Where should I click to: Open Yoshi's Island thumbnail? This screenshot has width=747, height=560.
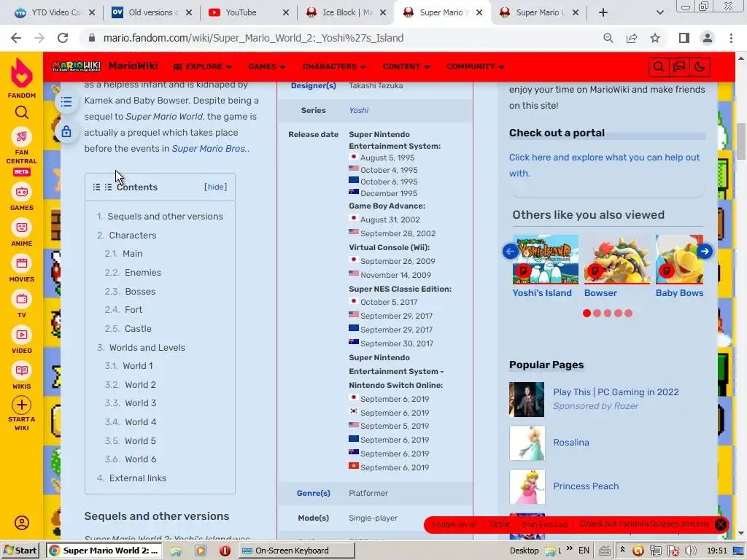[545, 260]
